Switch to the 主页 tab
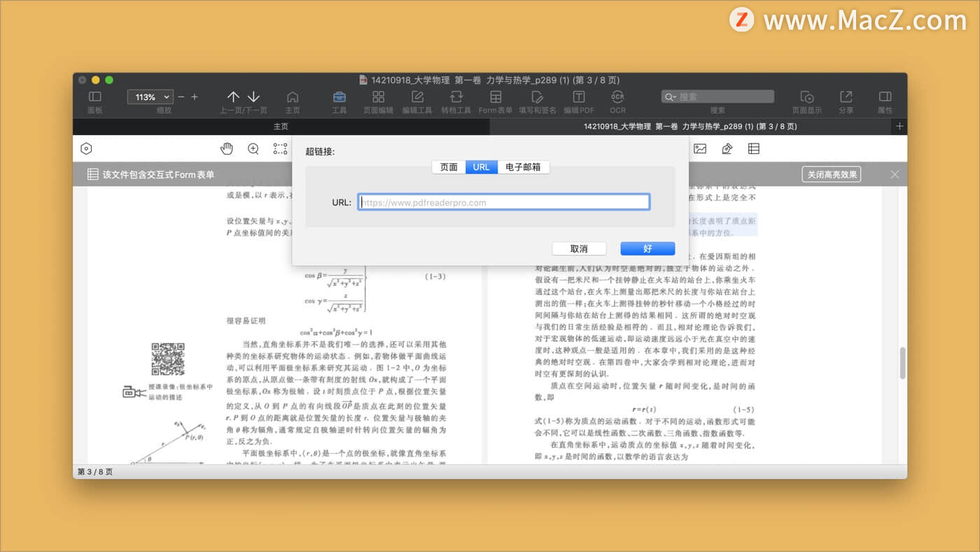Viewport: 980px width, 552px height. point(281,127)
